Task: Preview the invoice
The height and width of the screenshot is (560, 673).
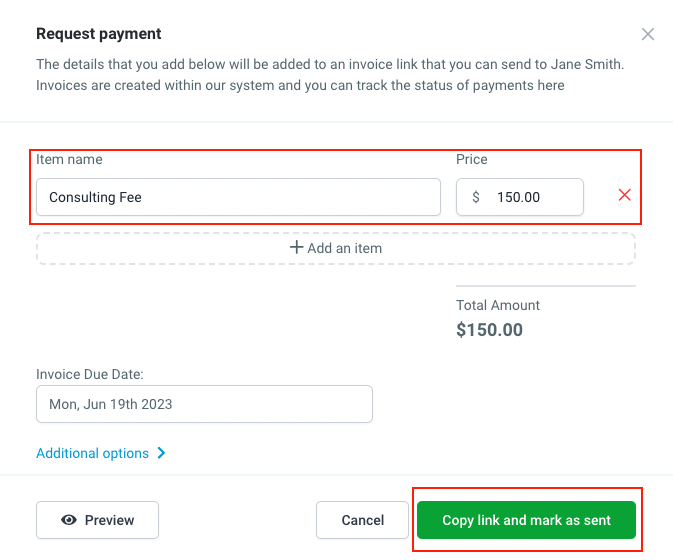Action: point(97,520)
